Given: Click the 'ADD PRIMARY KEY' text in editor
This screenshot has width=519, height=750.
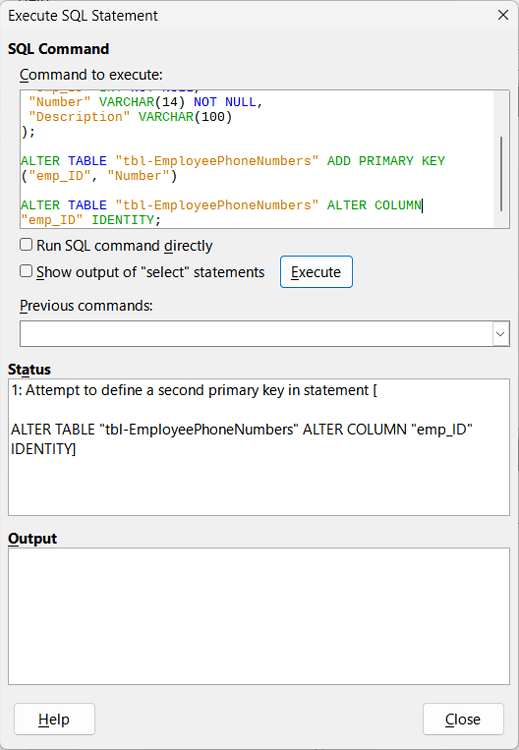Looking at the screenshot, I should (386, 161).
